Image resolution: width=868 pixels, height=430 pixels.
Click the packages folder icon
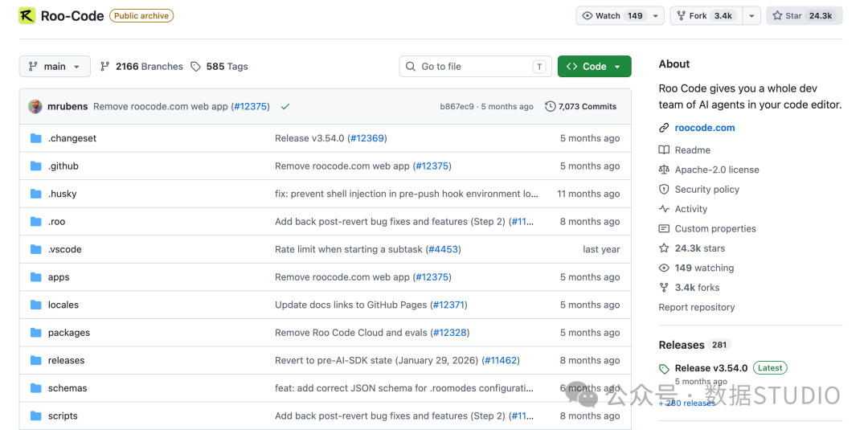(x=36, y=333)
